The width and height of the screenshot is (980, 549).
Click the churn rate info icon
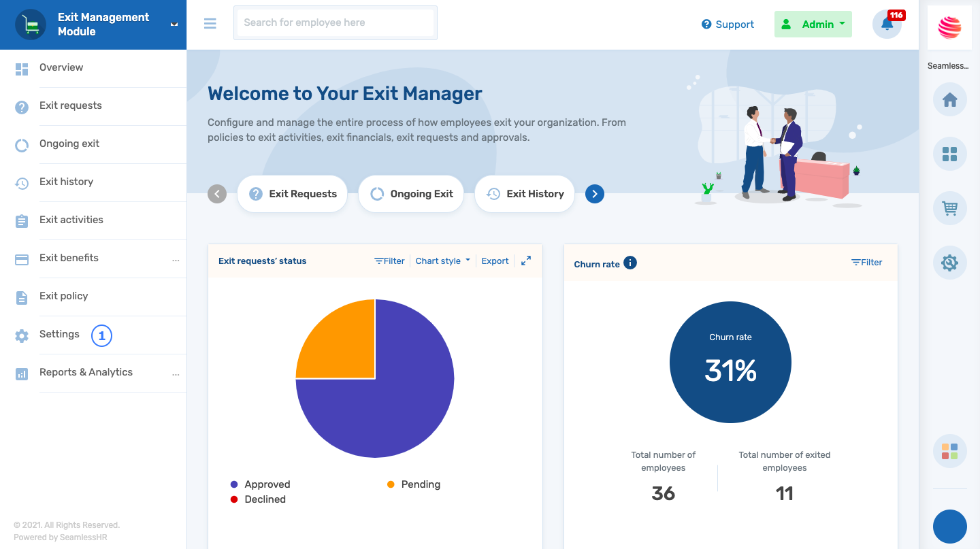tap(630, 263)
